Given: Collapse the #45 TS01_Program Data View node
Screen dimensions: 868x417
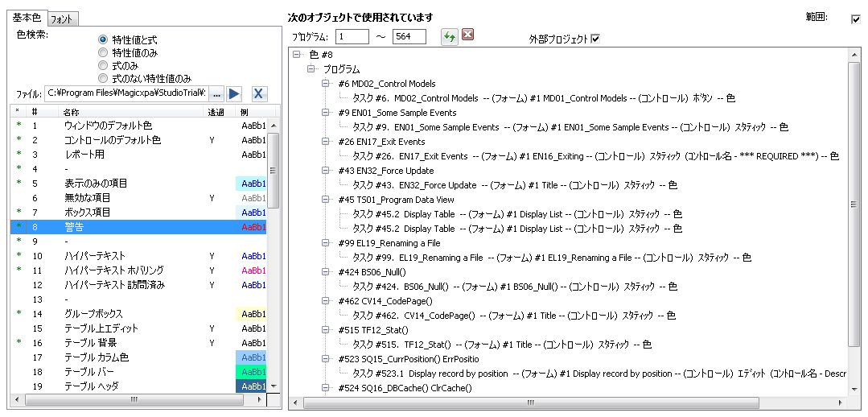Looking at the screenshot, I should click(325, 200).
